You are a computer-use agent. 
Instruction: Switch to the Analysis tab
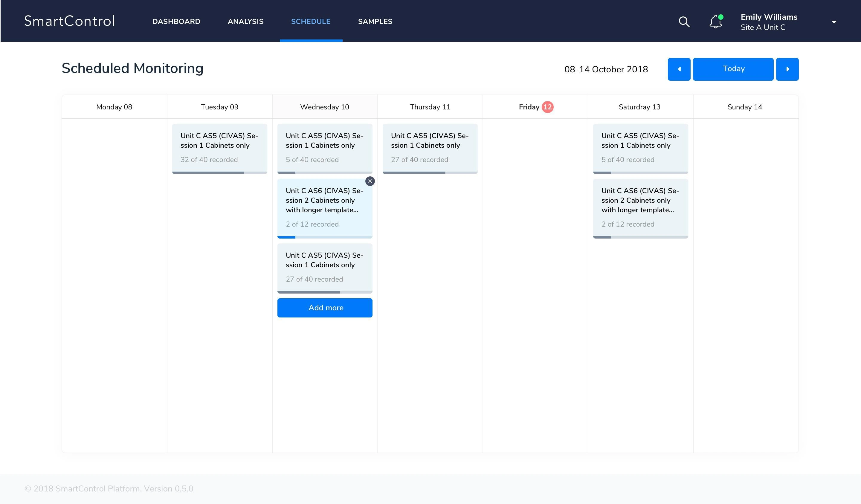pyautogui.click(x=245, y=22)
